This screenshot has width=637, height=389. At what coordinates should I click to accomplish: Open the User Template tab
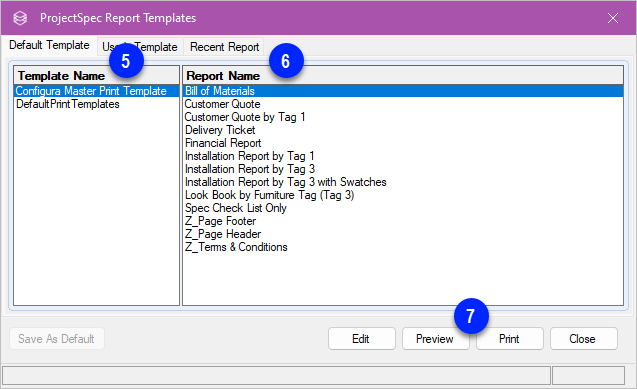click(140, 47)
